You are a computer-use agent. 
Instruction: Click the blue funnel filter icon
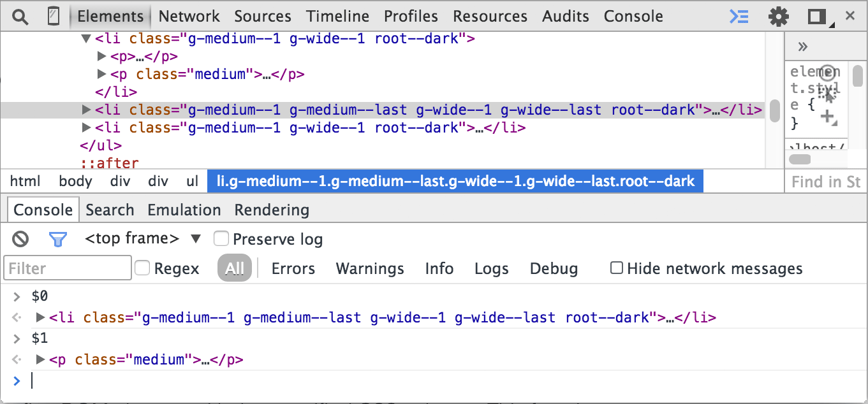(x=58, y=239)
